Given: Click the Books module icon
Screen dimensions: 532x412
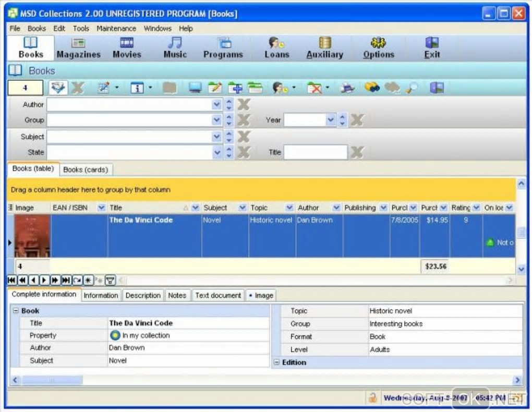Looking at the screenshot, I should [31, 48].
